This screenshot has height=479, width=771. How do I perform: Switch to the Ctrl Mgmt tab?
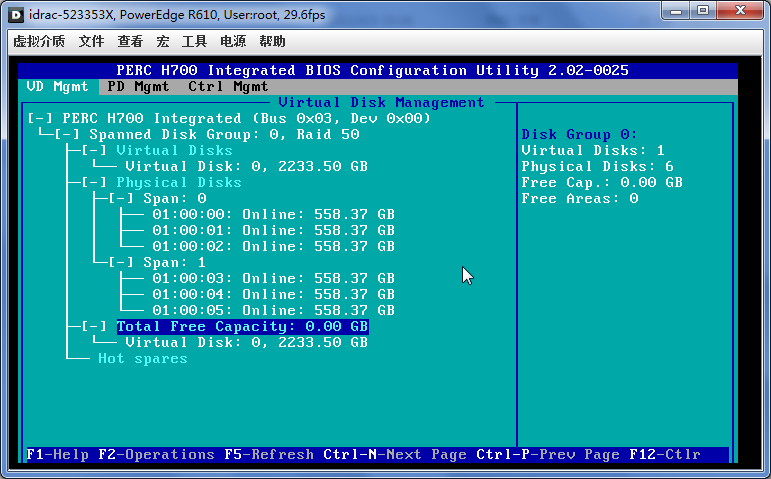click(x=228, y=87)
